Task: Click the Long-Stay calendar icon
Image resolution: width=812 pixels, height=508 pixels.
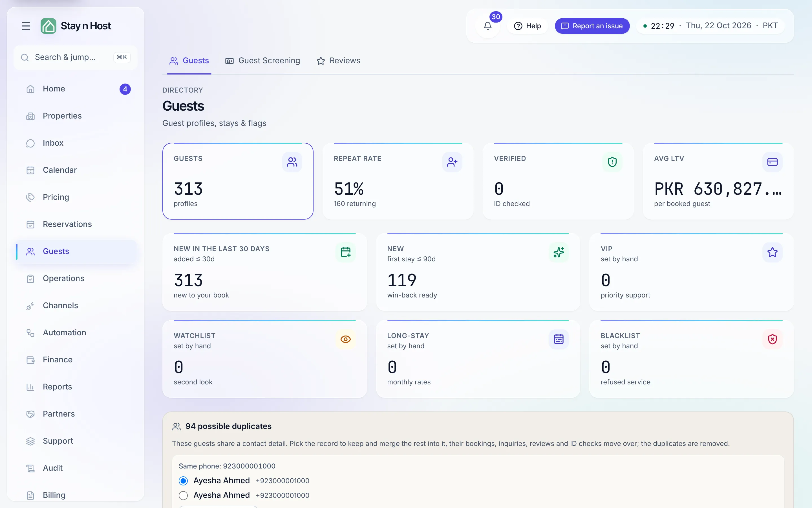Action: (559, 339)
